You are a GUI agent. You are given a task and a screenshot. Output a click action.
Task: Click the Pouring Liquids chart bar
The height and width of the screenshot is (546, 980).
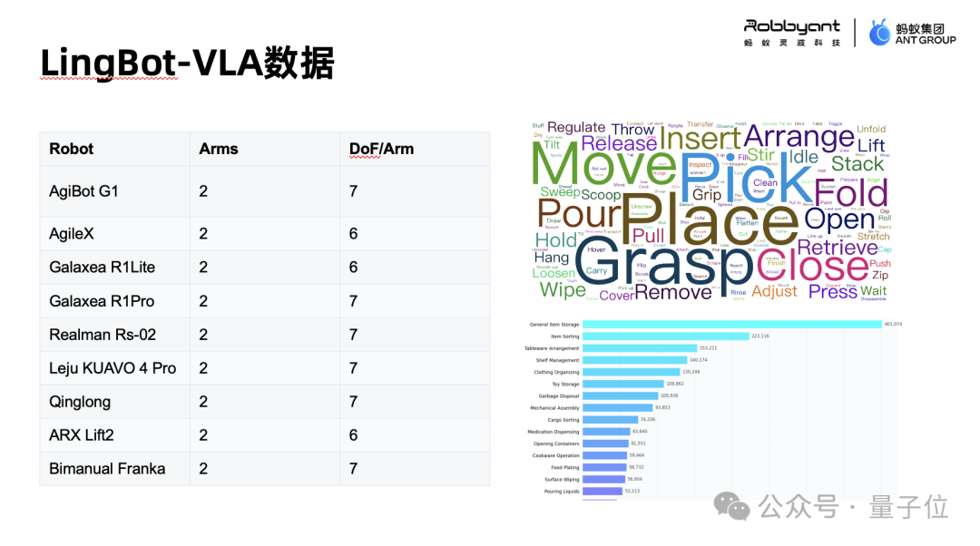602,491
